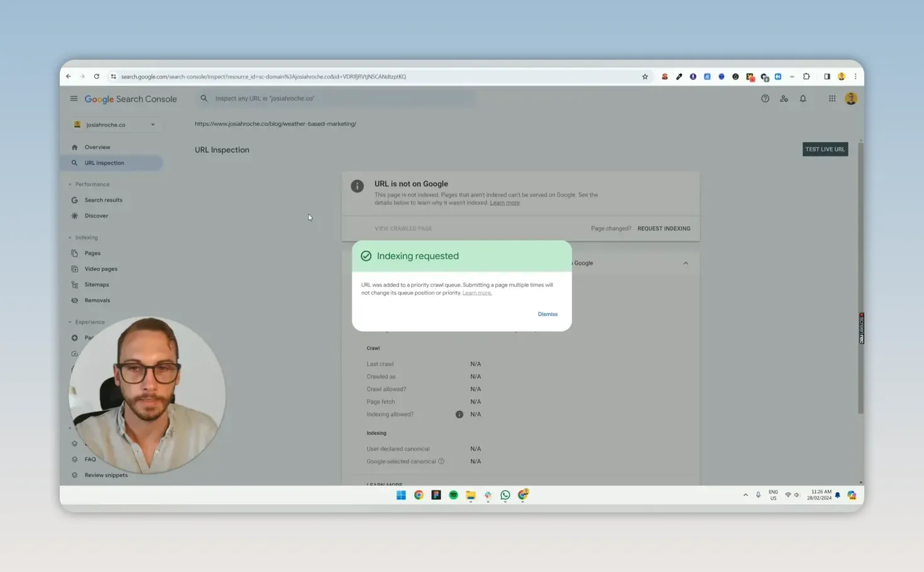The height and width of the screenshot is (572, 924).
Task: Open the Sitemaps page
Action: 97,285
